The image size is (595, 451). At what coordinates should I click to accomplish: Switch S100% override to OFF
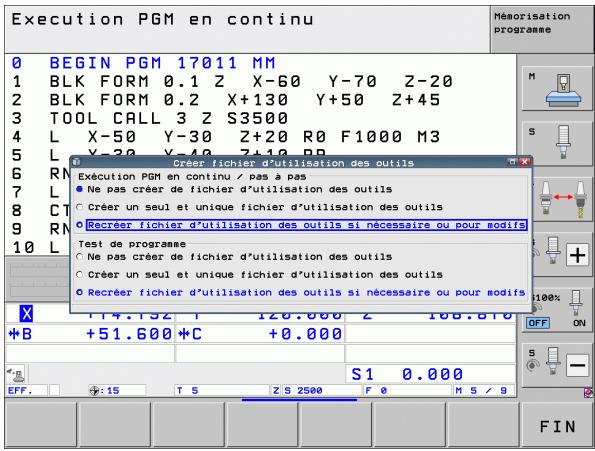coord(538,323)
